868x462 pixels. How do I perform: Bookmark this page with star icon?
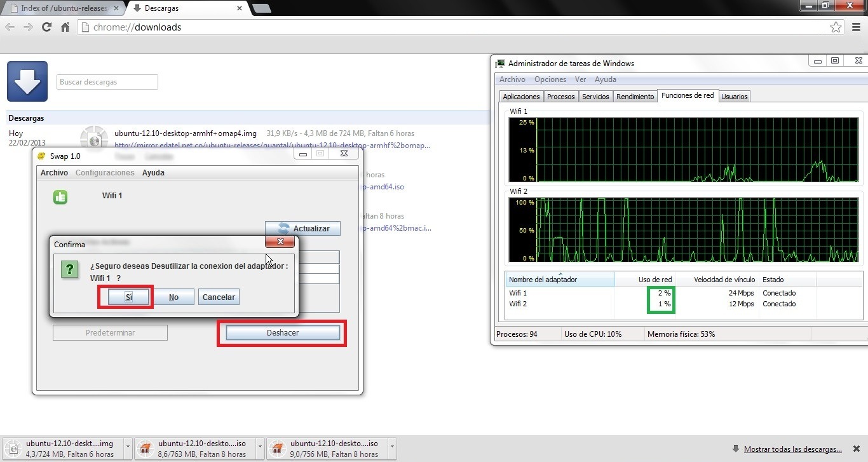836,27
